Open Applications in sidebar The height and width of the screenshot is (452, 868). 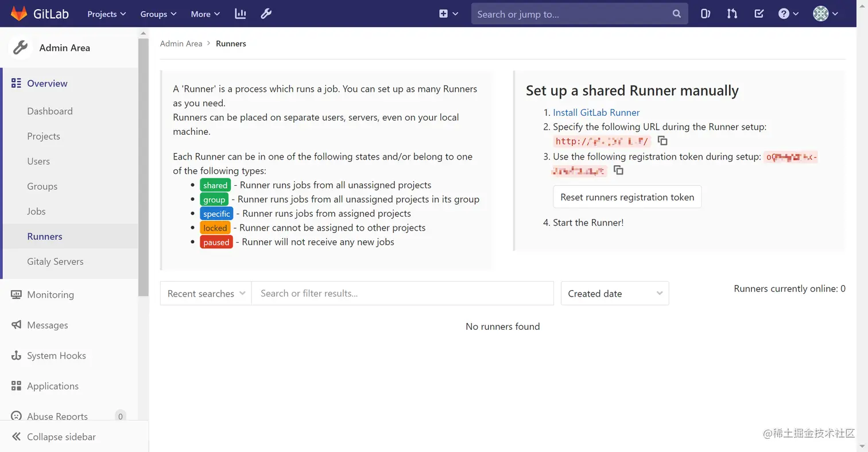(x=53, y=386)
